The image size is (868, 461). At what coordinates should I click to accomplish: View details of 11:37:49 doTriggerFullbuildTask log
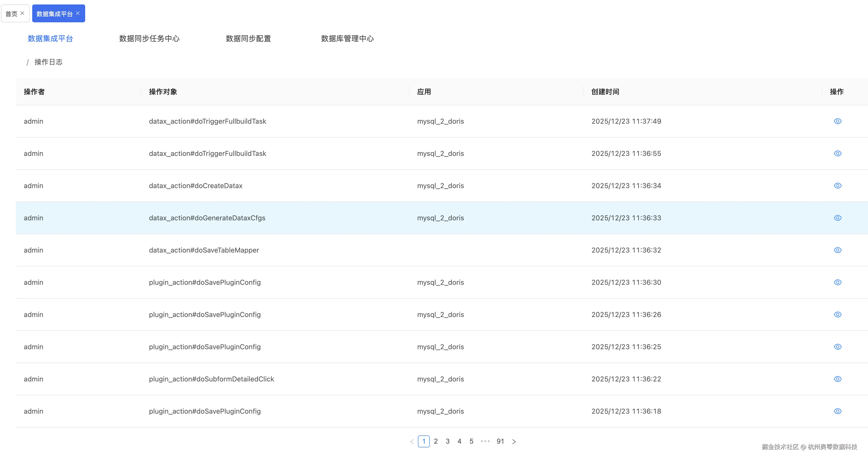click(x=837, y=121)
